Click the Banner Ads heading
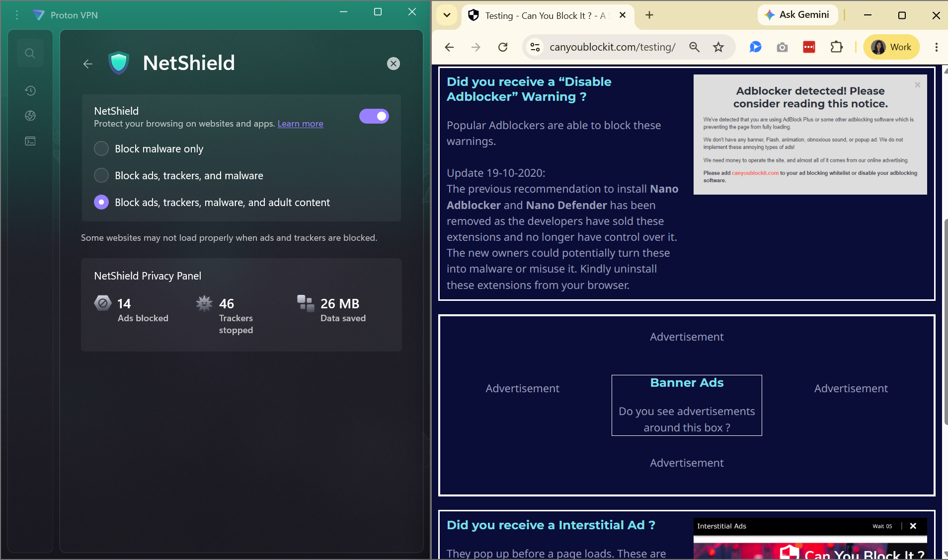The height and width of the screenshot is (560, 948). [687, 383]
